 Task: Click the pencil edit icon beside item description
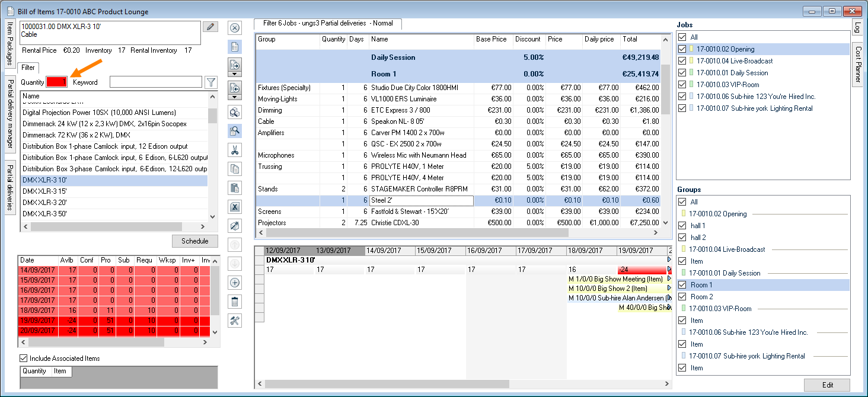210,27
